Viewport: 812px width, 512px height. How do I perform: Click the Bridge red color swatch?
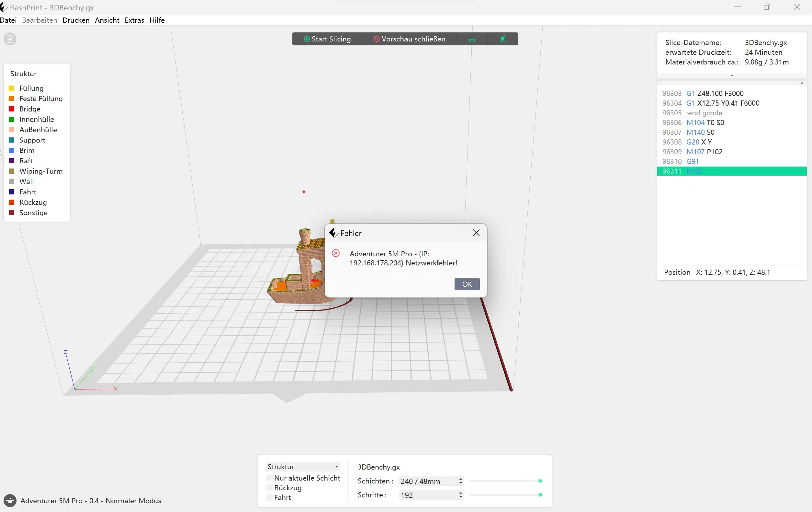[11, 109]
